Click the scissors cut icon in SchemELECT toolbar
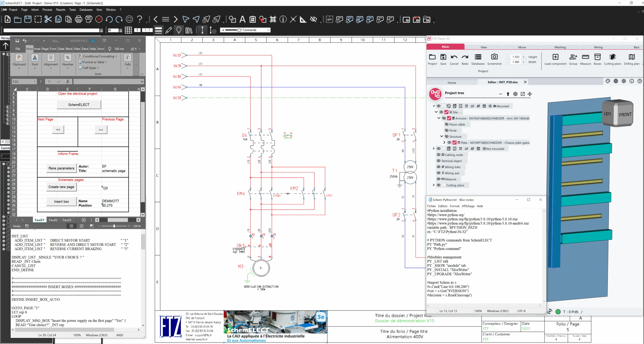The width and height of the screenshot is (644, 344). (48, 19)
